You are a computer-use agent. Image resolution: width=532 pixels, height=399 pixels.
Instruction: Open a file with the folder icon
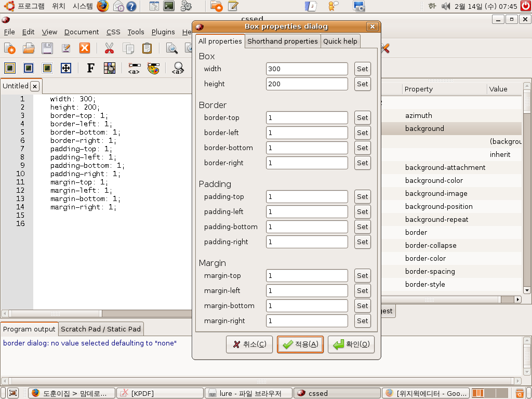click(29, 48)
